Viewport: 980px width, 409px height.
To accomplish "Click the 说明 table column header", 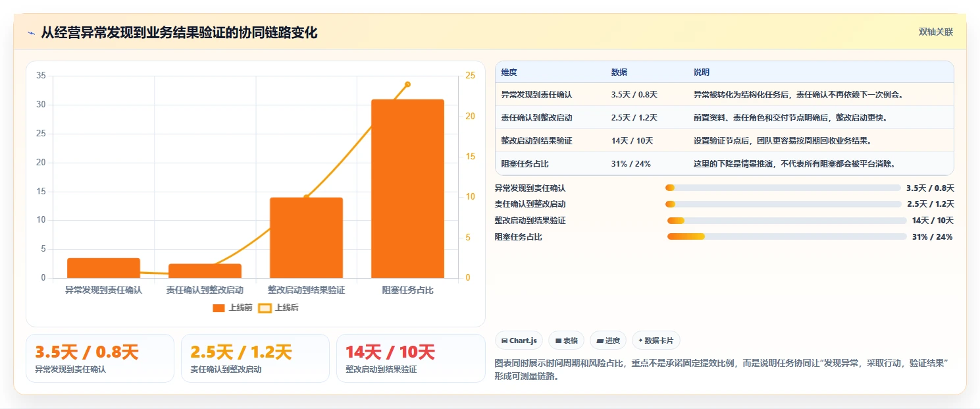I will pos(701,72).
